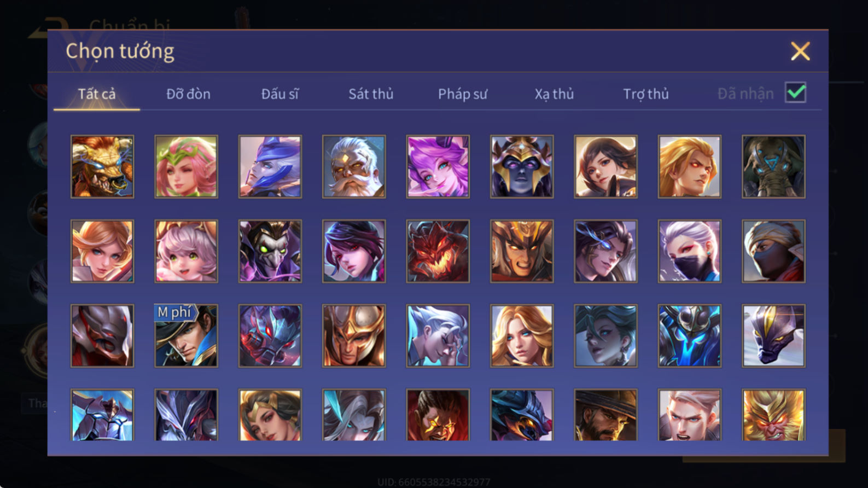This screenshot has width=868, height=488.
Task: Select the plague doctor beak-mask hero
Action: pyautogui.click(x=270, y=252)
